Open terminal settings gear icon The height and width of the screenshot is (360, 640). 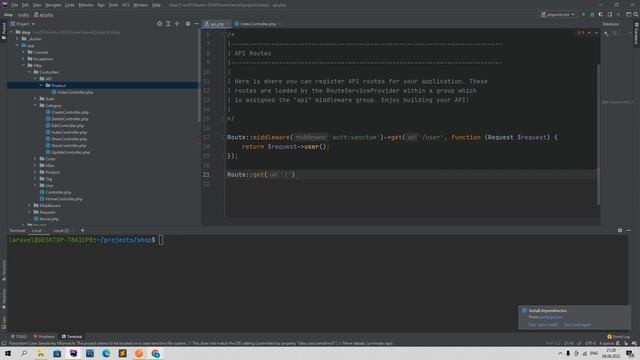click(x=620, y=230)
